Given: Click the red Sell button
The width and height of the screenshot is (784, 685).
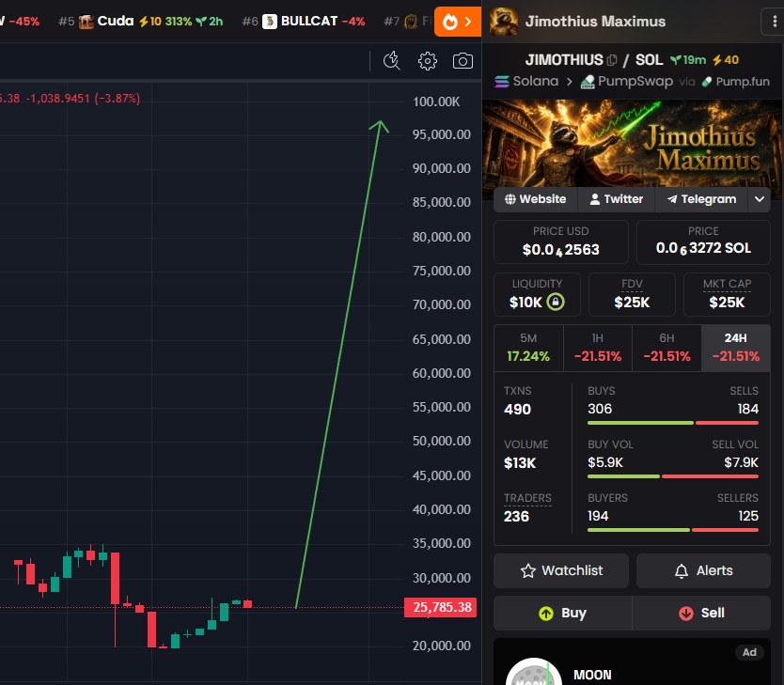Looking at the screenshot, I should pos(701,613).
